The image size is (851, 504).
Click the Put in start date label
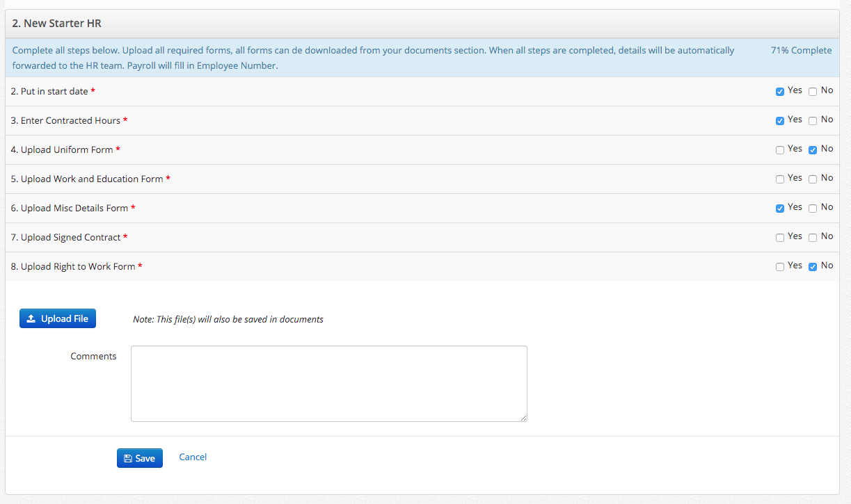click(x=53, y=92)
